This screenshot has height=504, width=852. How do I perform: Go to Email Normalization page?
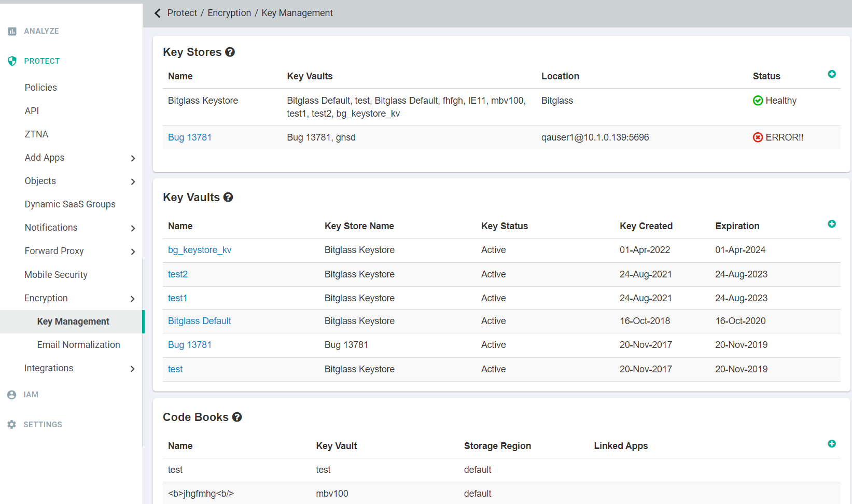tap(78, 345)
